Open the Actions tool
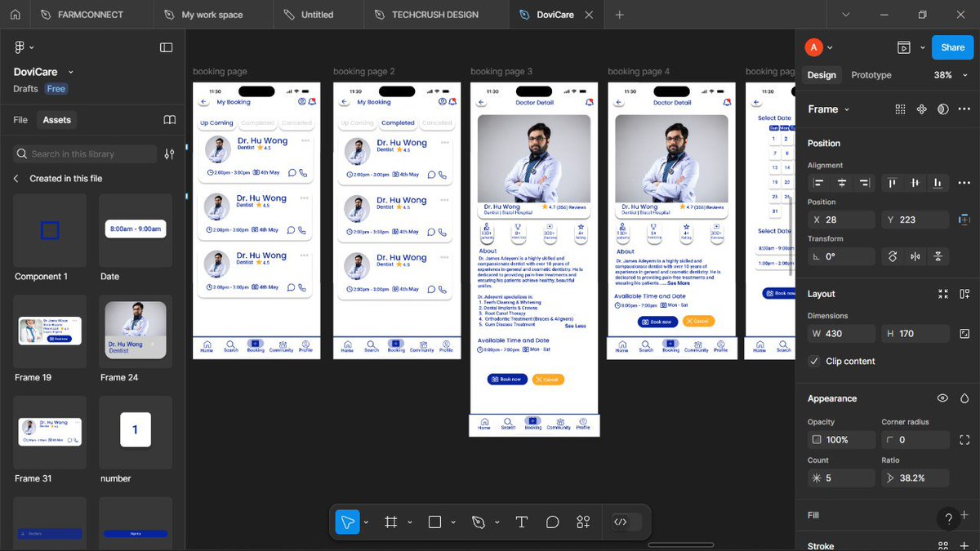This screenshot has height=551, width=980. tap(583, 522)
